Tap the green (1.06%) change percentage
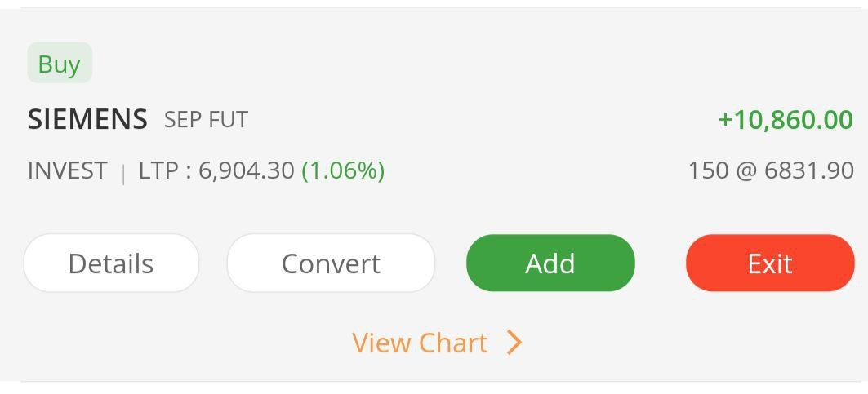 (343, 170)
